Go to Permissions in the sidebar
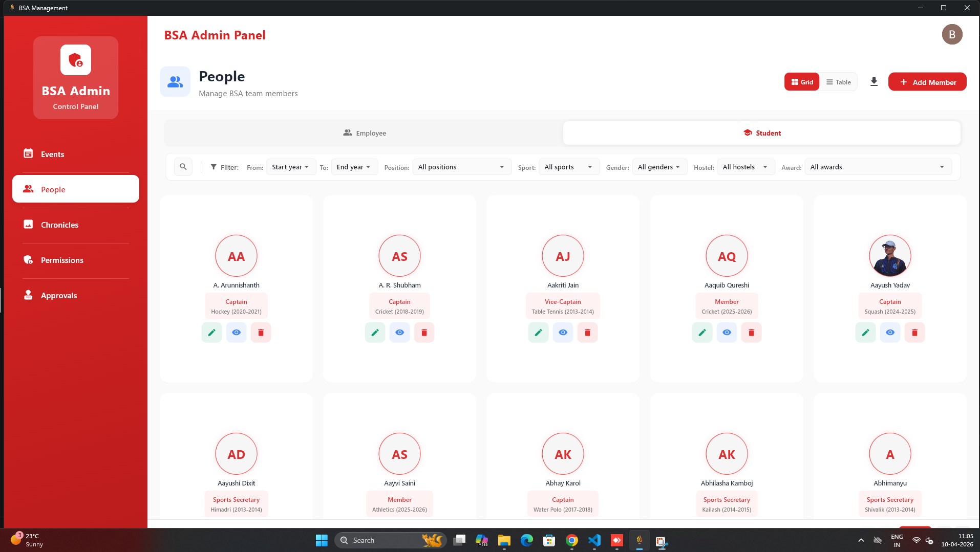 click(x=76, y=260)
